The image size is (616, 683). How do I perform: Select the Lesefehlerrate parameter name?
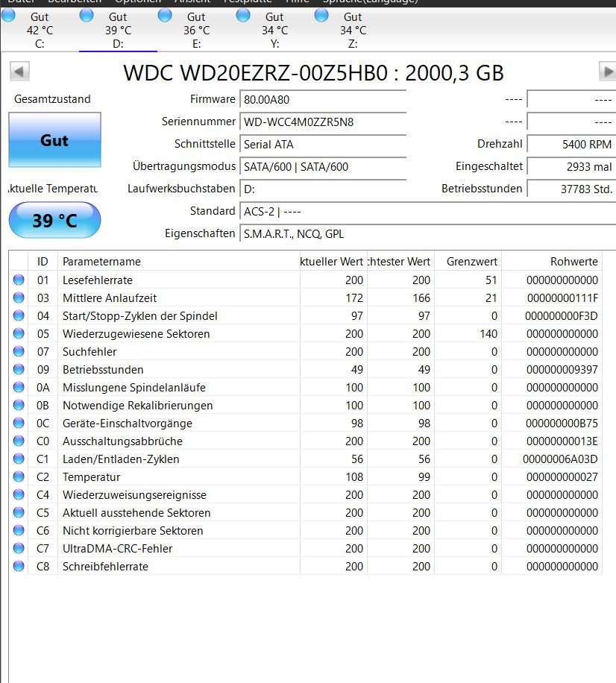pyautogui.click(x=98, y=280)
